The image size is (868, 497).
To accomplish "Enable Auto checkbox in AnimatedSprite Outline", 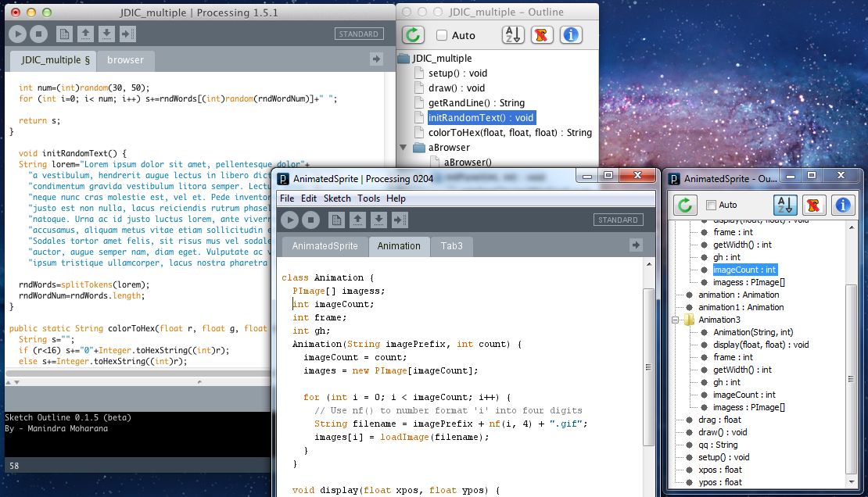I will 712,205.
